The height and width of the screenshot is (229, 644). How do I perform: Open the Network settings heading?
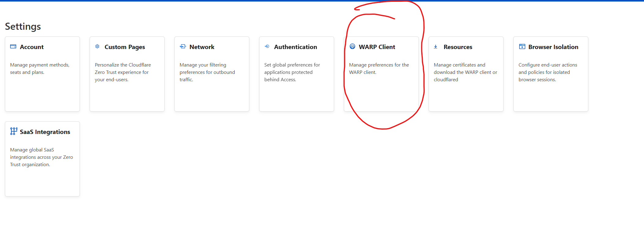[x=202, y=47]
